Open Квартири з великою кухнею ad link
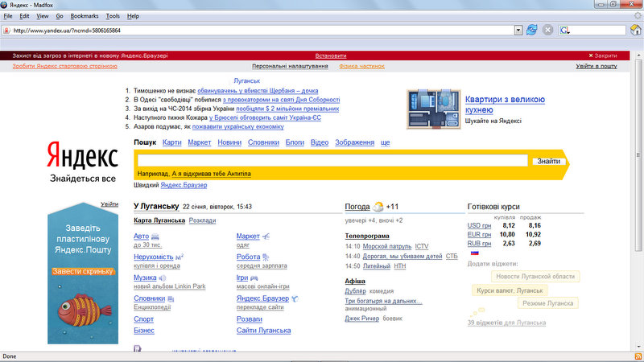Screen dimensions: 644x362 click(505, 105)
